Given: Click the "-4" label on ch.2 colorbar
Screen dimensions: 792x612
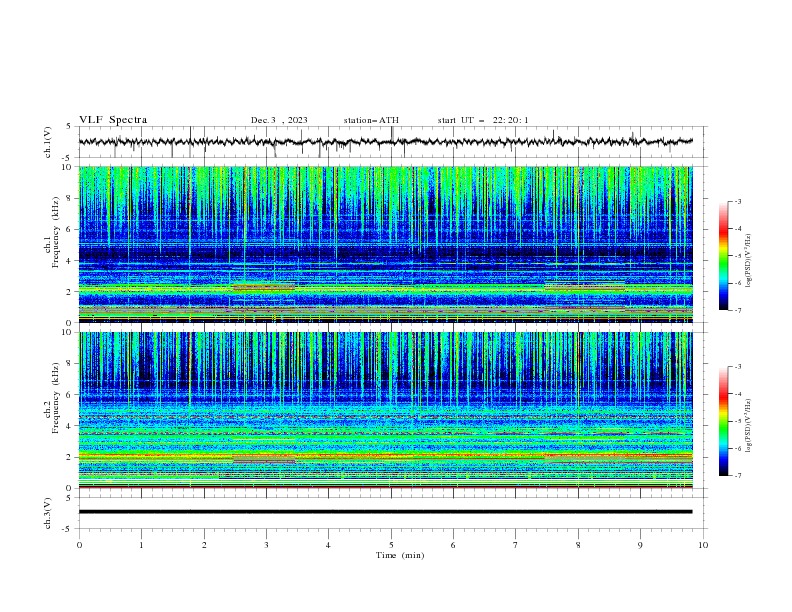Looking at the screenshot, I should [x=737, y=394].
